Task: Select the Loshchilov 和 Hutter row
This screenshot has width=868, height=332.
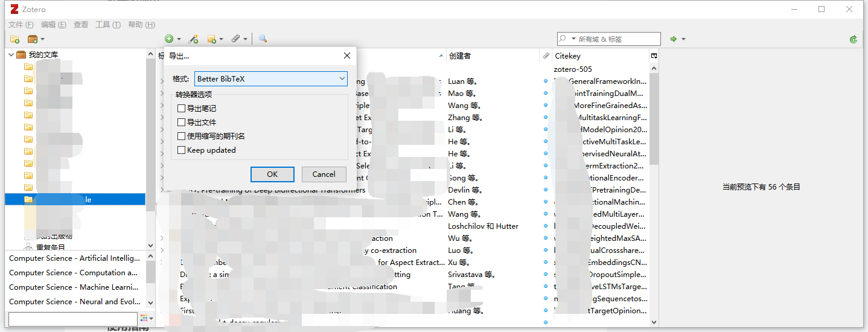Action: tap(403, 226)
